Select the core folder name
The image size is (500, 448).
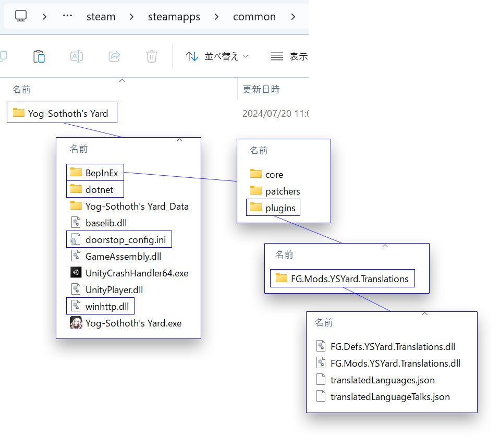click(x=274, y=175)
